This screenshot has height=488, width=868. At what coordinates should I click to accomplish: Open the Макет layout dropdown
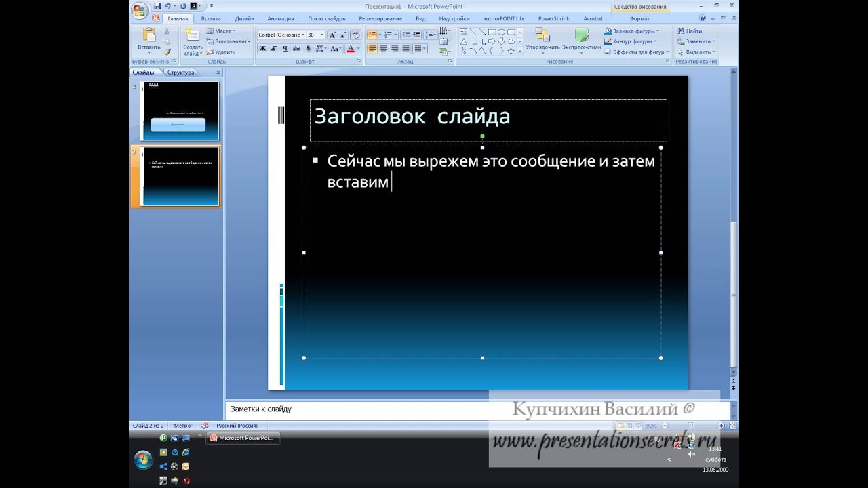coord(220,31)
